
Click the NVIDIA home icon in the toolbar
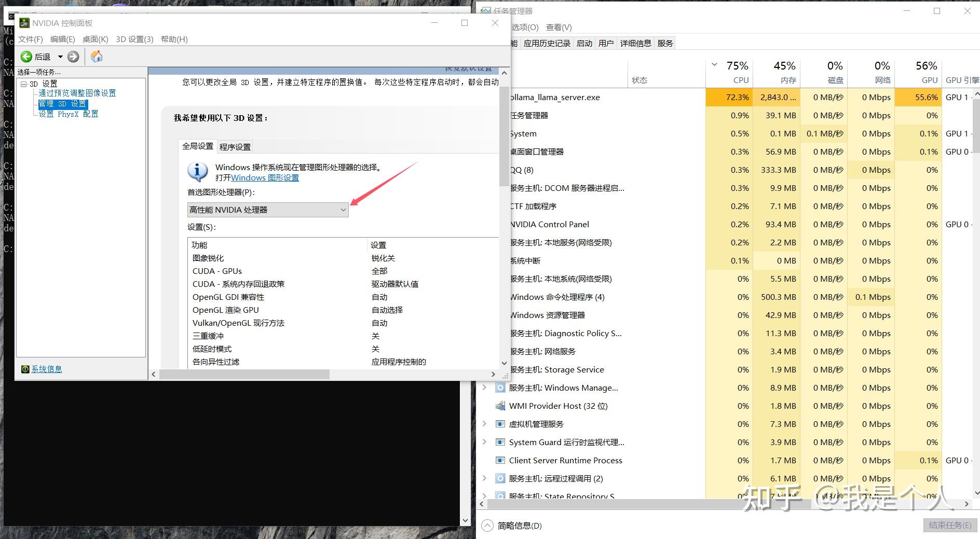[x=97, y=57]
